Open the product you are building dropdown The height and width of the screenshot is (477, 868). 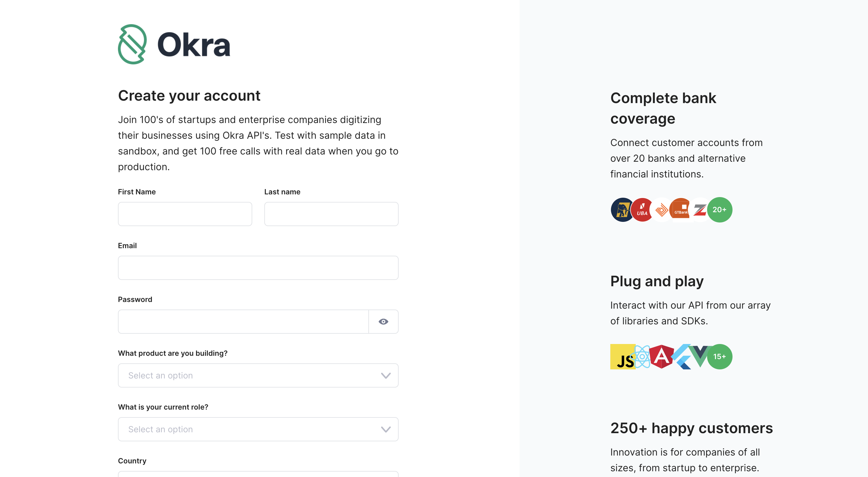pyautogui.click(x=258, y=375)
